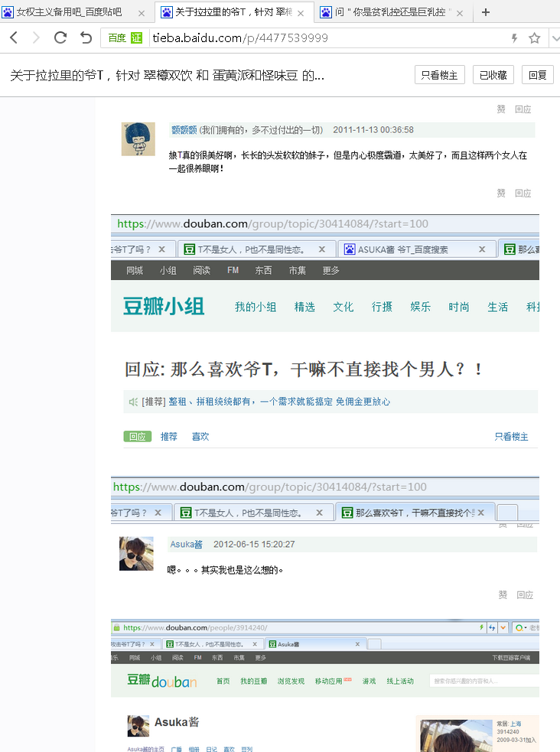Click the 整租、拼租统统都有 ad link
The width and height of the screenshot is (560, 752).
pos(279,402)
